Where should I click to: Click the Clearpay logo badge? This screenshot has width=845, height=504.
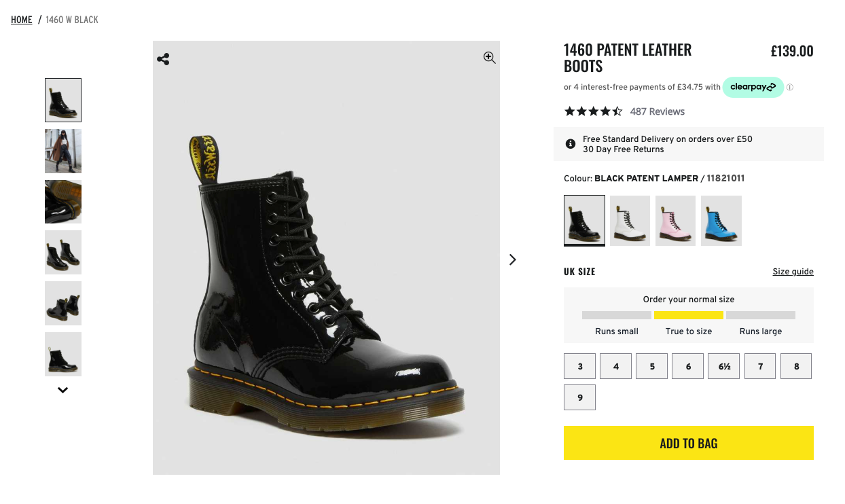tap(753, 87)
